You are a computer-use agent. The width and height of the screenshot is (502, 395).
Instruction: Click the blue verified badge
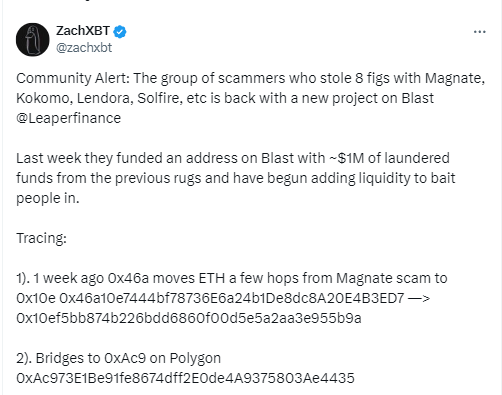pyautogui.click(x=120, y=32)
